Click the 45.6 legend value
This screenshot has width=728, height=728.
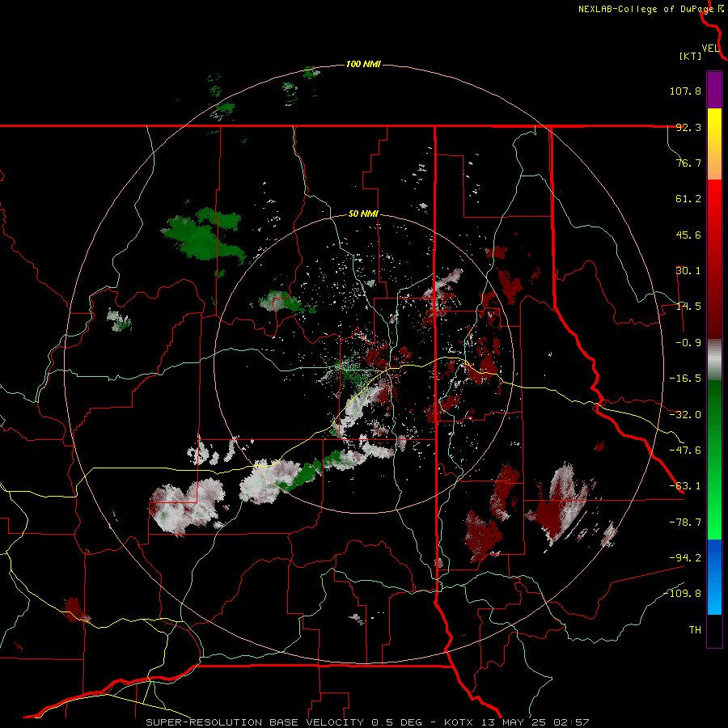(688, 235)
